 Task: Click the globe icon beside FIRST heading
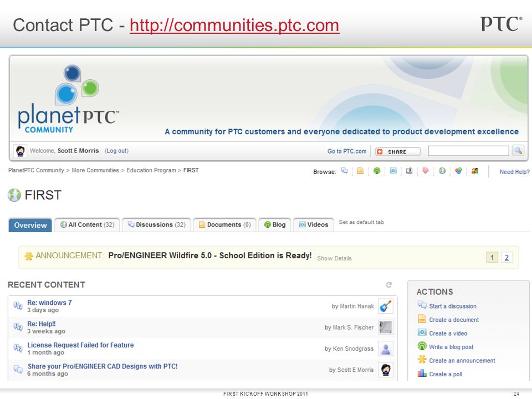click(14, 195)
